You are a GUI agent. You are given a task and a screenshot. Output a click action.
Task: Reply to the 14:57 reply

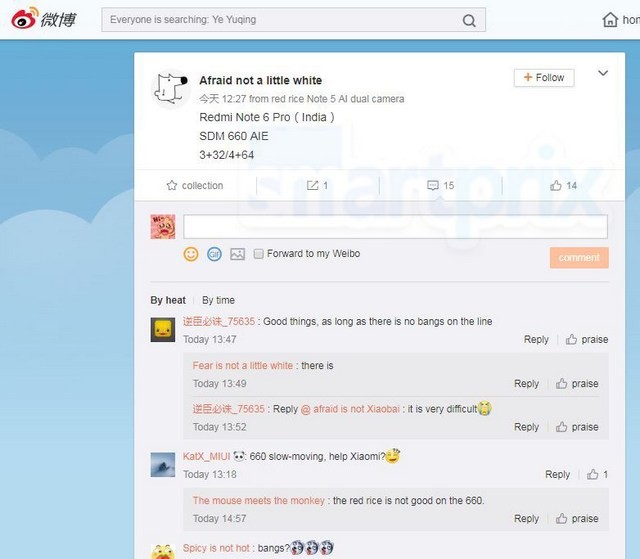tap(526, 519)
